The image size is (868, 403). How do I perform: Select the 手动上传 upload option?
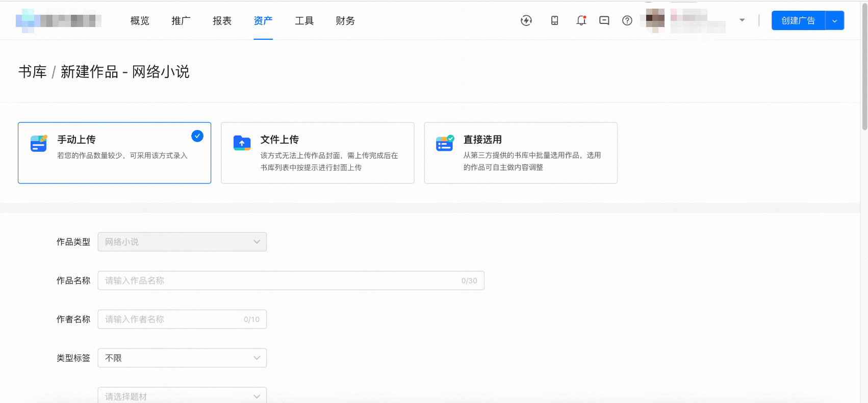[x=114, y=153]
